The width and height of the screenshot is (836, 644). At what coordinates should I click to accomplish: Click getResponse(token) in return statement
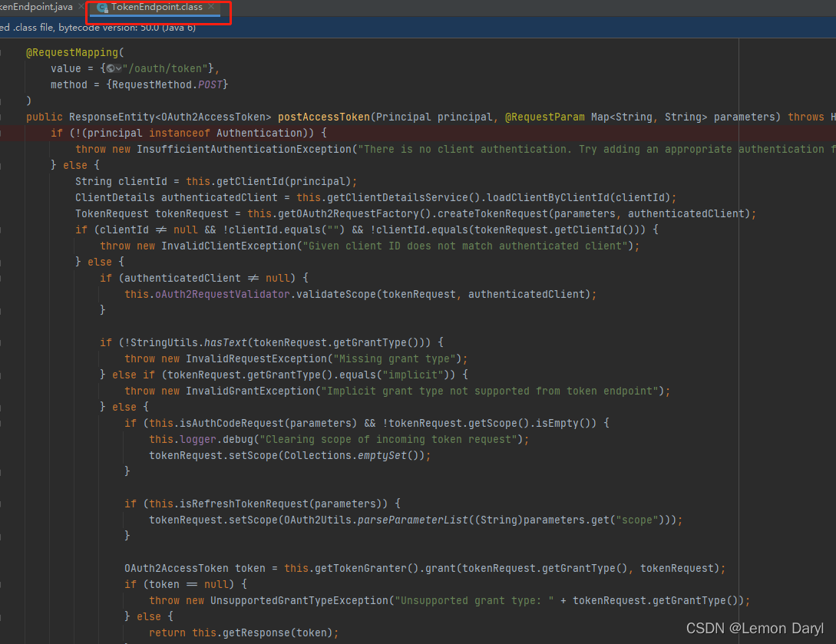tap(278, 632)
